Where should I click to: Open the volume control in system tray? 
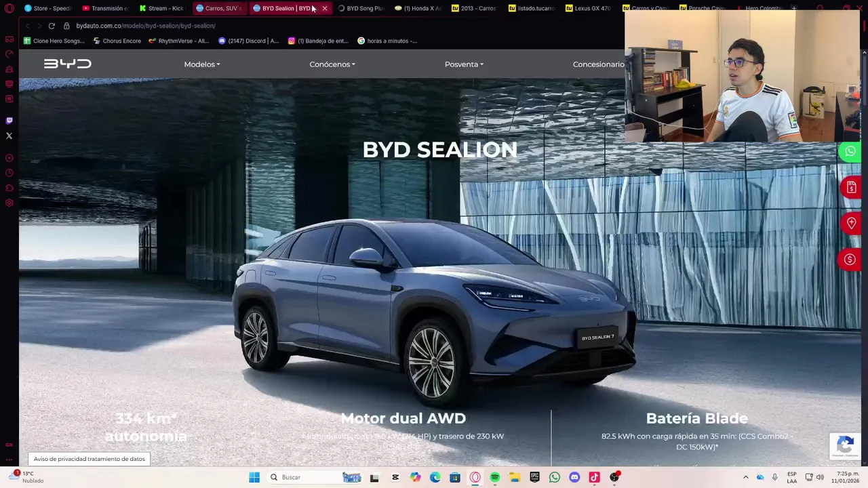820,477
